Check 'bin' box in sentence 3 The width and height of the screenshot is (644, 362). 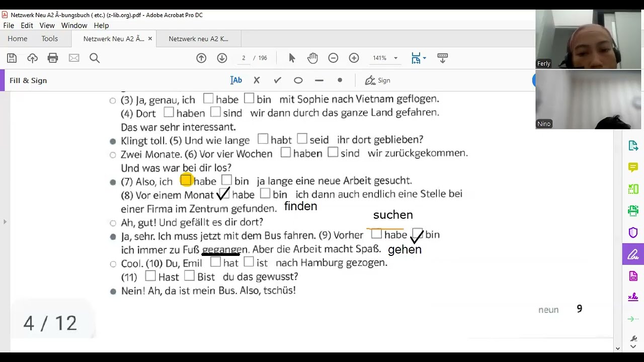click(249, 99)
